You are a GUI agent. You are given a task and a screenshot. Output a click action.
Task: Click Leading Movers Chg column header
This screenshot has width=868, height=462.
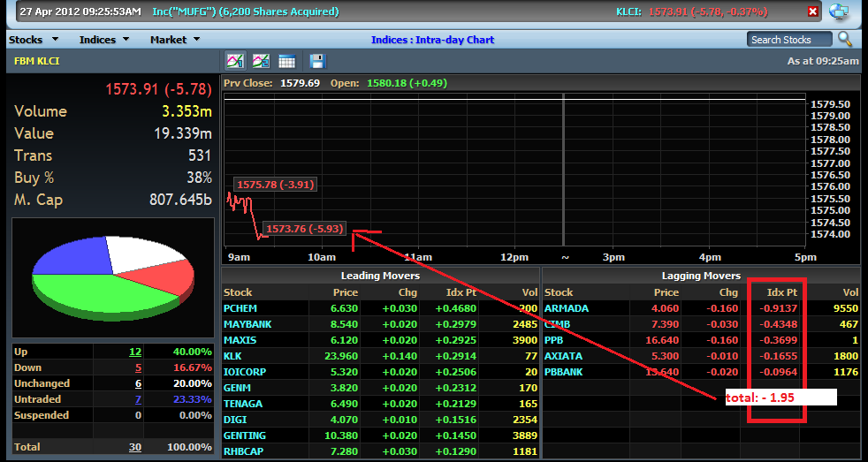pyautogui.click(x=407, y=292)
